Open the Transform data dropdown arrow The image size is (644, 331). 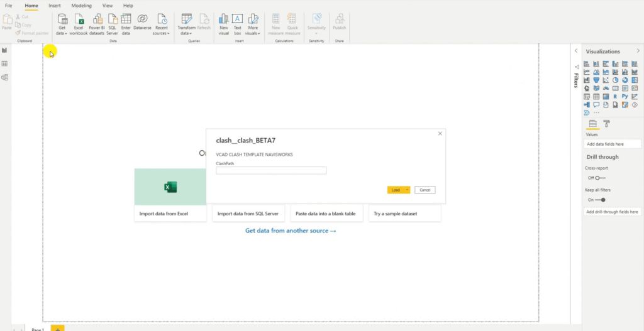point(191,33)
